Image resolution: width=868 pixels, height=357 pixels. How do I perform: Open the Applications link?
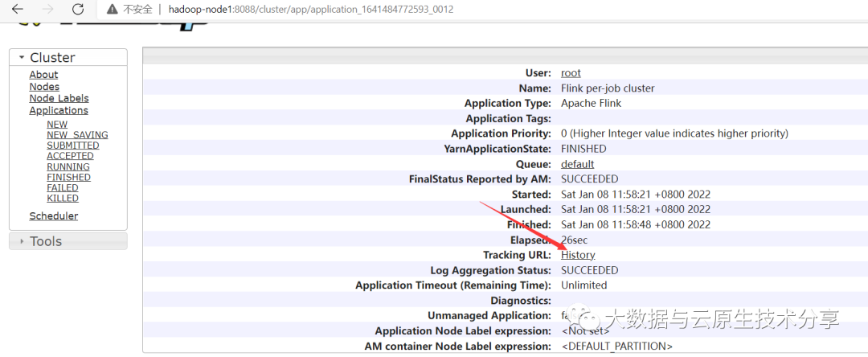(59, 111)
